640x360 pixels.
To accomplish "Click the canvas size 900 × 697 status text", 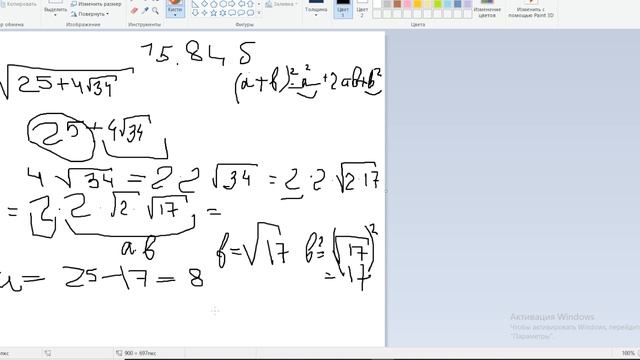I will [140, 353].
